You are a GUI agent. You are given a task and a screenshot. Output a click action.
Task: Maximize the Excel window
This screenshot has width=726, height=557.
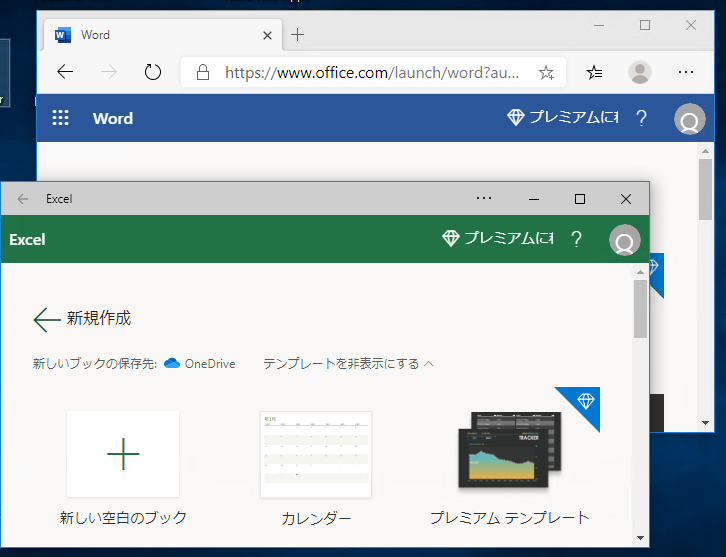[580, 199]
